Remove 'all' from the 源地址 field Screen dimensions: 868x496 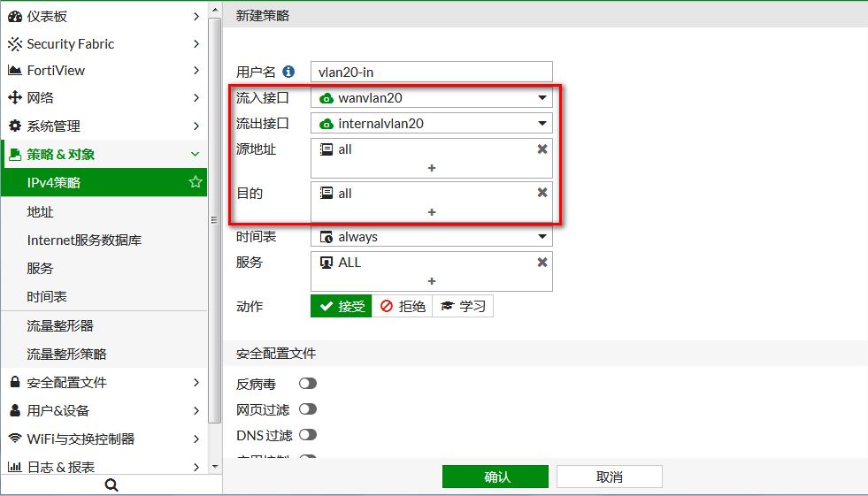pos(542,149)
